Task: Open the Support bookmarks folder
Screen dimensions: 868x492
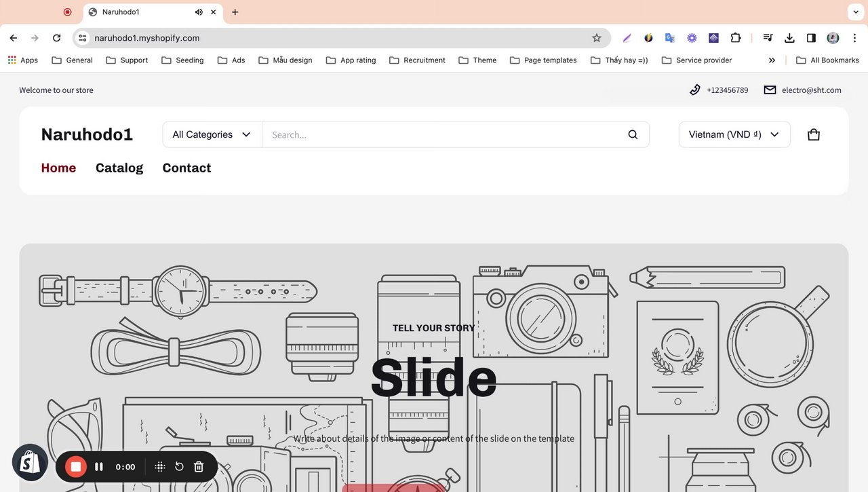Action: (127, 60)
